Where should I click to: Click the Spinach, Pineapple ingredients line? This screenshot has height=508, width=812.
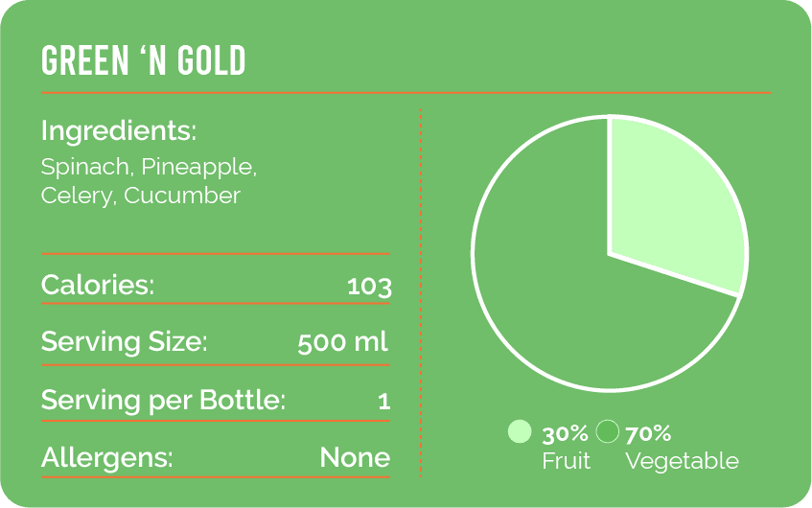(x=149, y=167)
